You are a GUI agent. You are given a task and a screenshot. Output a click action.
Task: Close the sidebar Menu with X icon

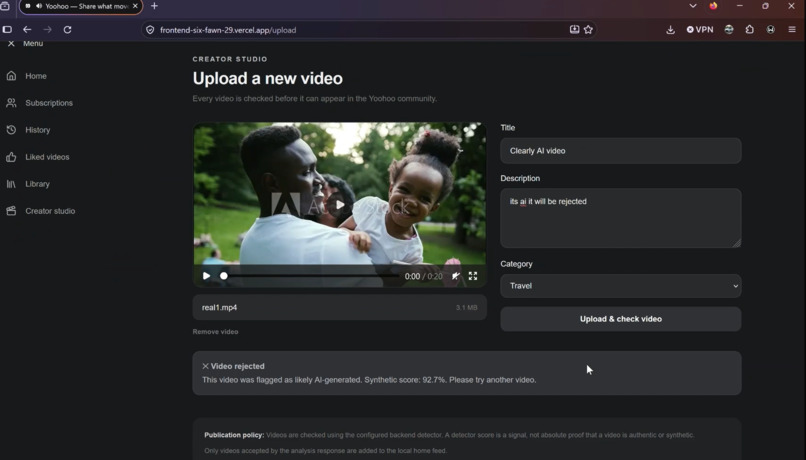point(11,44)
